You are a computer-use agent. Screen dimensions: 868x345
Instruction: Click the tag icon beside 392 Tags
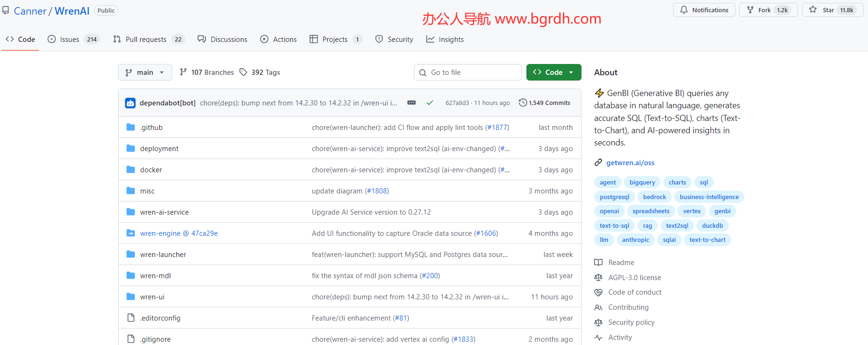click(243, 72)
